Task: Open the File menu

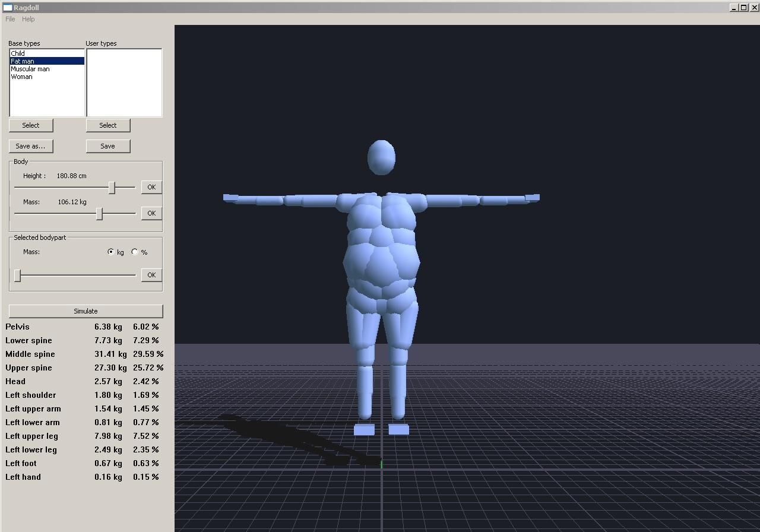Action: pos(10,19)
